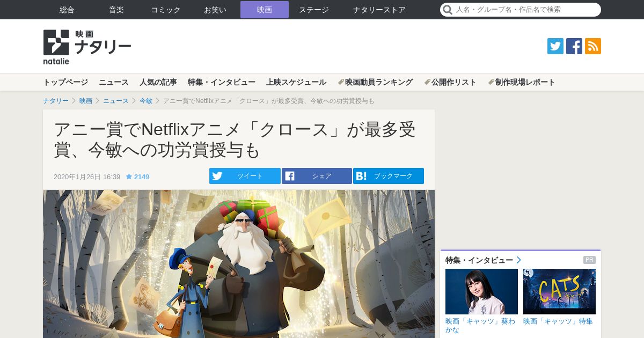
Task: Open the CATS feature thumbnail
Action: (x=559, y=291)
